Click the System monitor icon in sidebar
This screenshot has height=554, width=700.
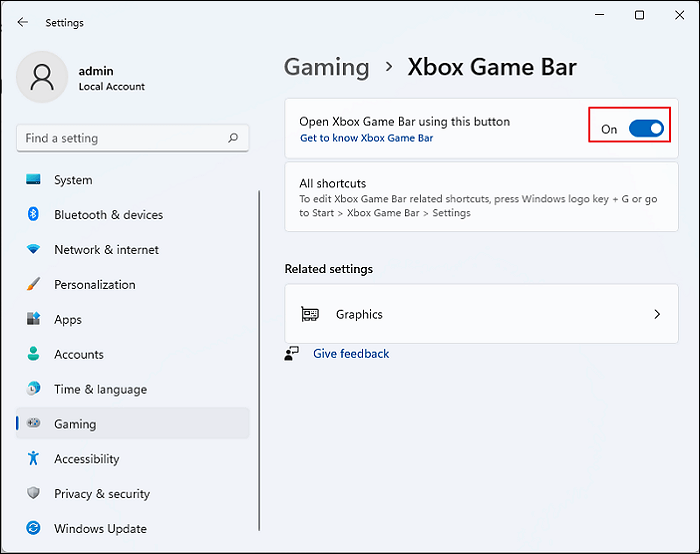click(33, 180)
